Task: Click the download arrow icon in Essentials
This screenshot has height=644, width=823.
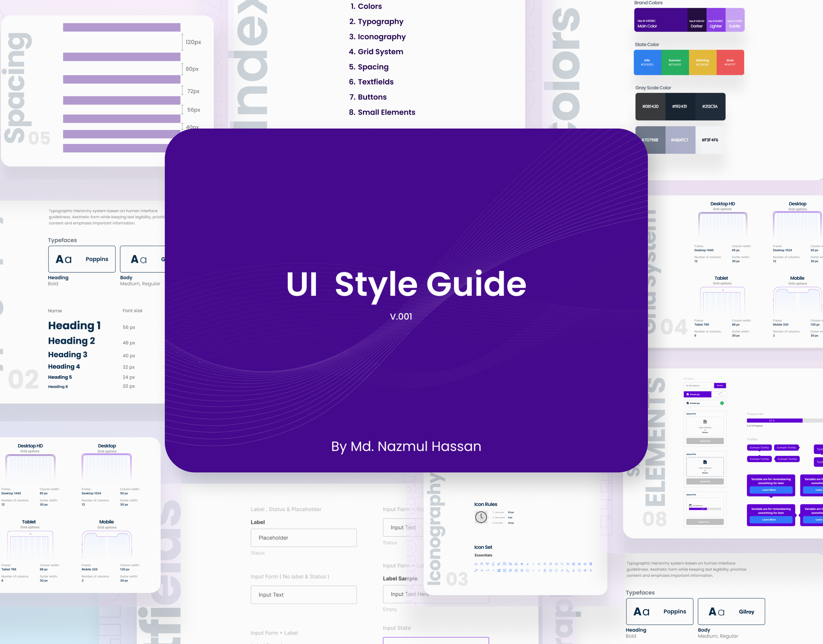Action: tap(528, 564)
